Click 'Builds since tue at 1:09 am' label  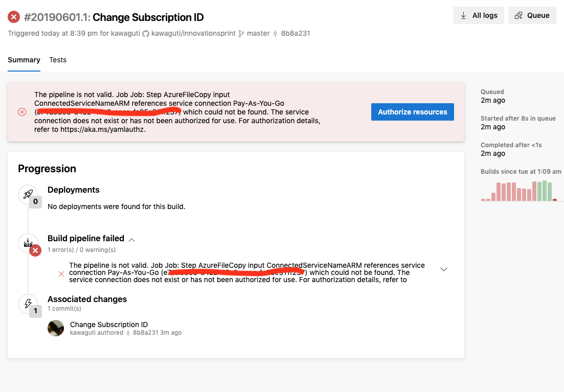point(521,172)
